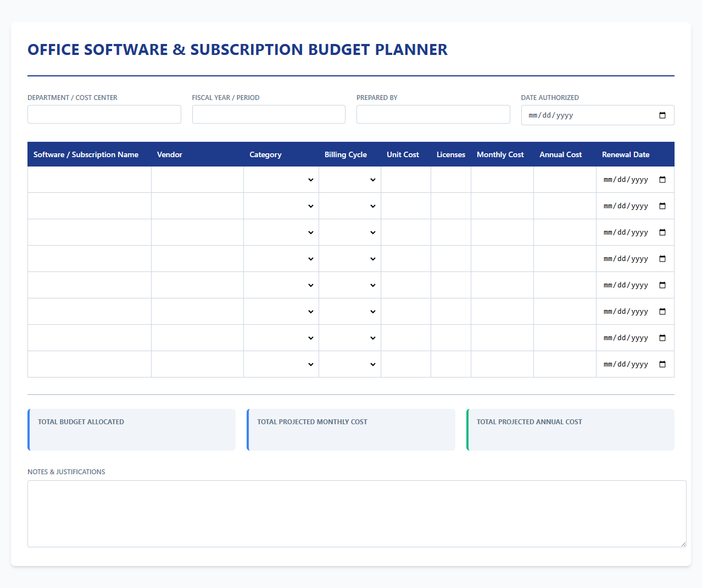Image resolution: width=702 pixels, height=588 pixels.
Task: Expand Category dropdown in sixth table row
Action: pos(281,312)
